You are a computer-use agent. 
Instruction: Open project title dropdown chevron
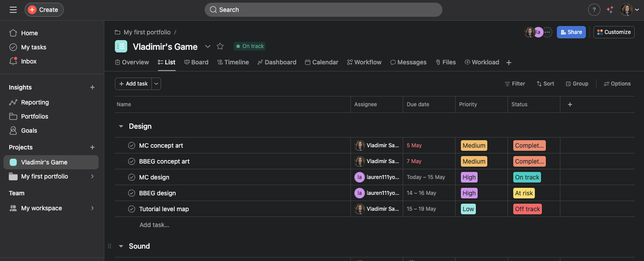[x=208, y=46]
